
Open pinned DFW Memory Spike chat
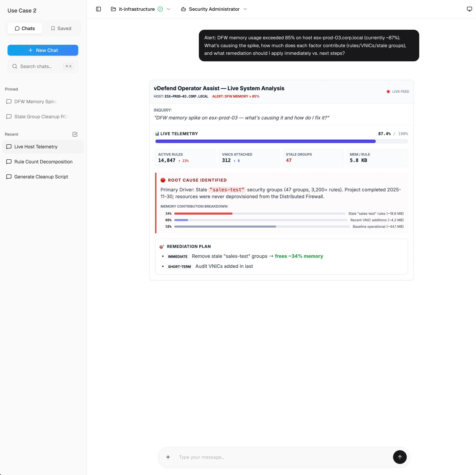36,101
